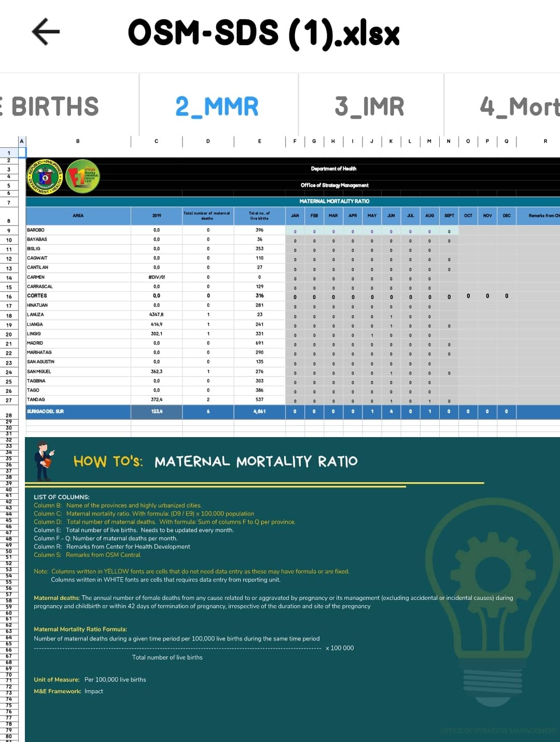Select the MARIHATAG area cell
Image resolution: width=560 pixels, height=742 pixels.
[78, 352]
